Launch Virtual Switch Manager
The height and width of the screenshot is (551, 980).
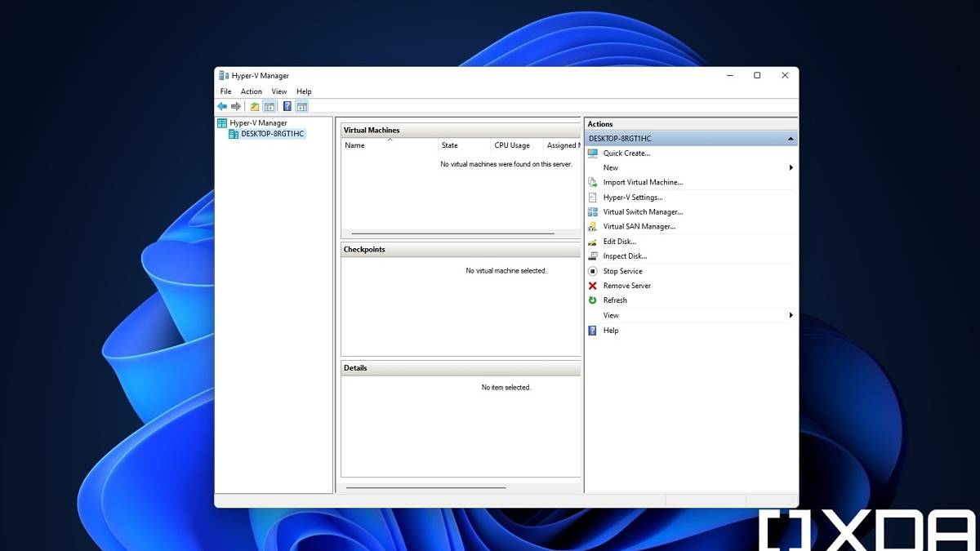click(x=642, y=212)
